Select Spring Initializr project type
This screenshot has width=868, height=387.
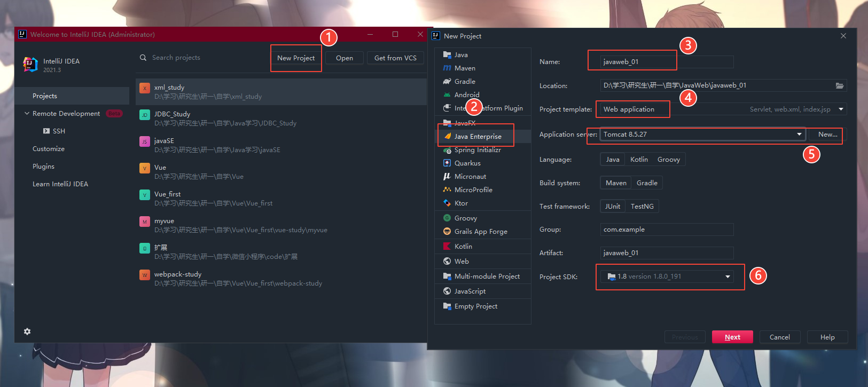[x=483, y=150]
